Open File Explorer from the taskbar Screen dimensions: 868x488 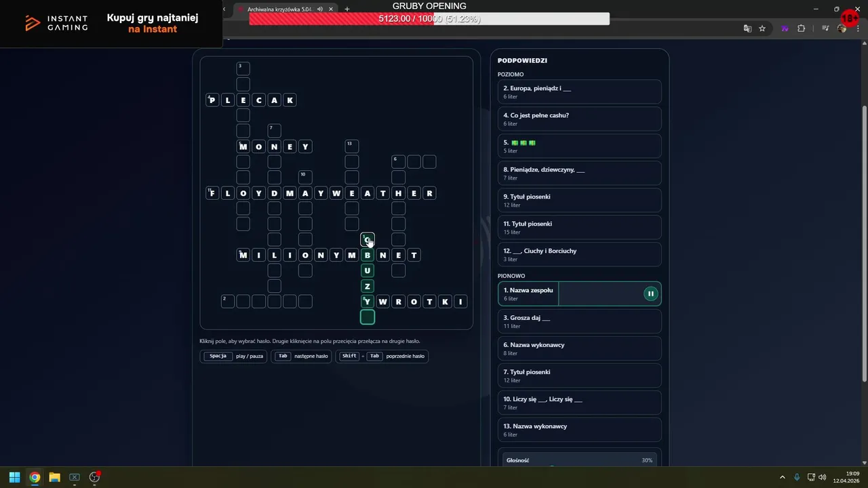[54, 477]
